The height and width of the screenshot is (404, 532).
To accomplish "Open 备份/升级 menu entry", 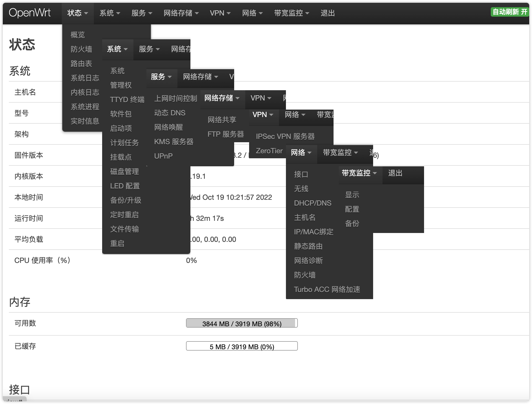I will tap(126, 200).
